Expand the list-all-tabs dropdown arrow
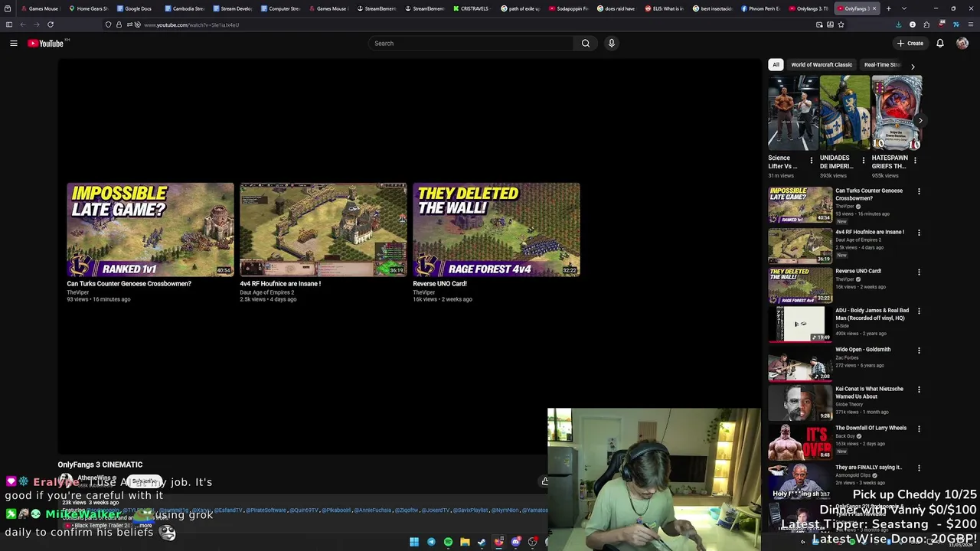980x551 pixels. [x=904, y=8]
